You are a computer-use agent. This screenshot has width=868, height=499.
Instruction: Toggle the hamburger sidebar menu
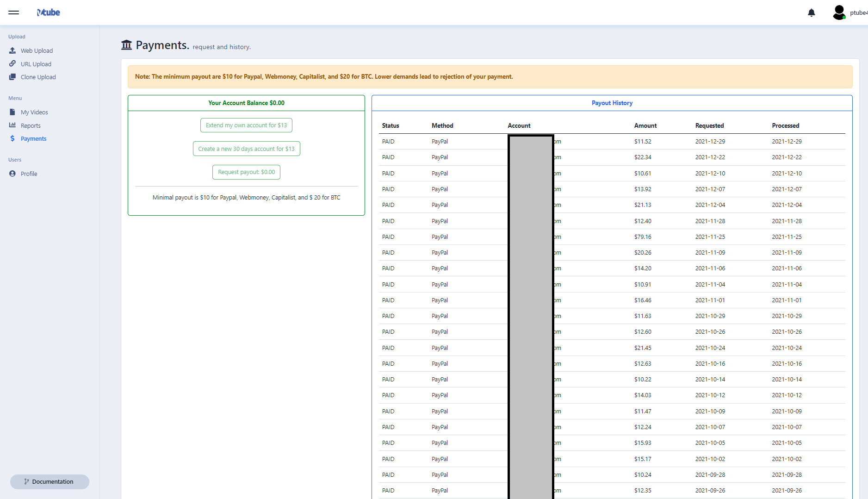coord(13,12)
